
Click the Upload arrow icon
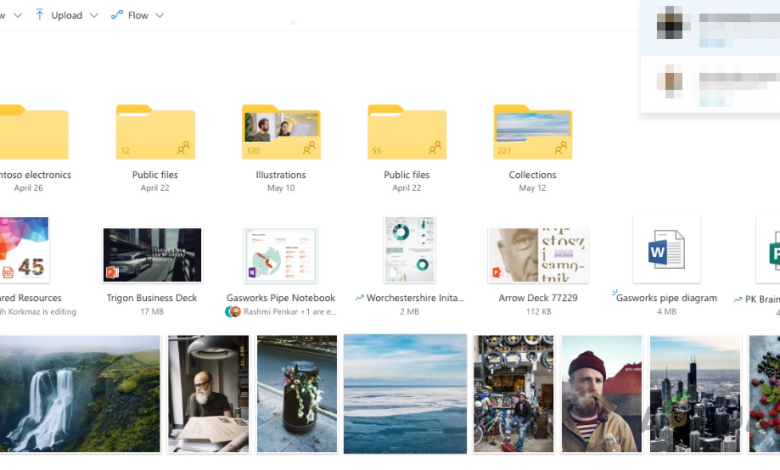pyautogui.click(x=40, y=15)
